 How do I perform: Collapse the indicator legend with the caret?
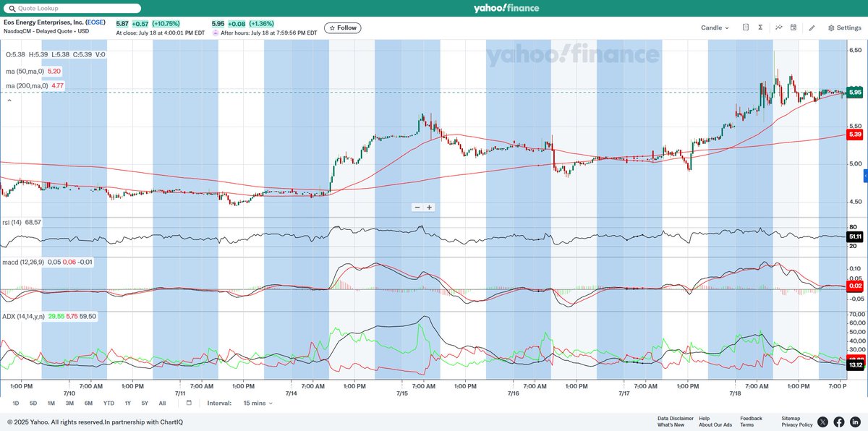(9, 101)
